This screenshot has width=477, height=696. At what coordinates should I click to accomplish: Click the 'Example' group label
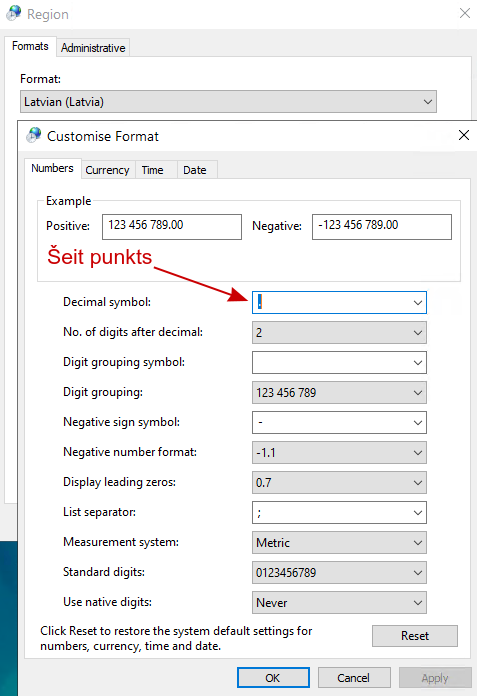click(68, 201)
